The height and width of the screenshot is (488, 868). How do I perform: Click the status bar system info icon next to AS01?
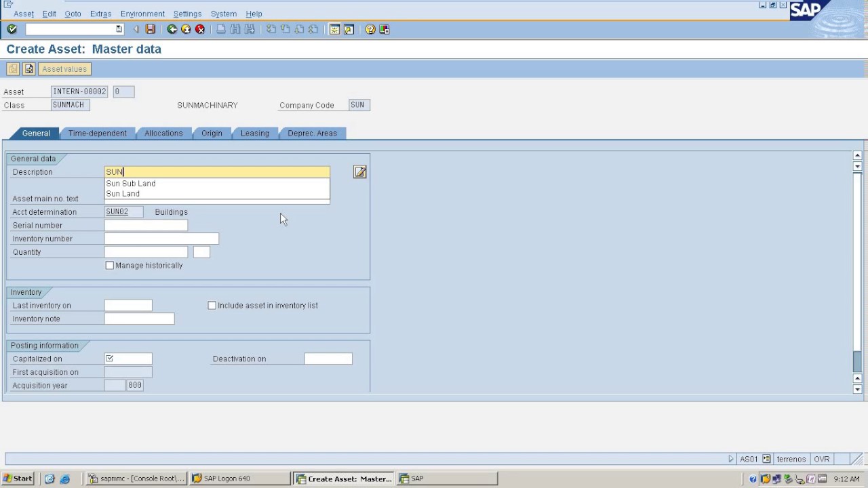tap(766, 459)
